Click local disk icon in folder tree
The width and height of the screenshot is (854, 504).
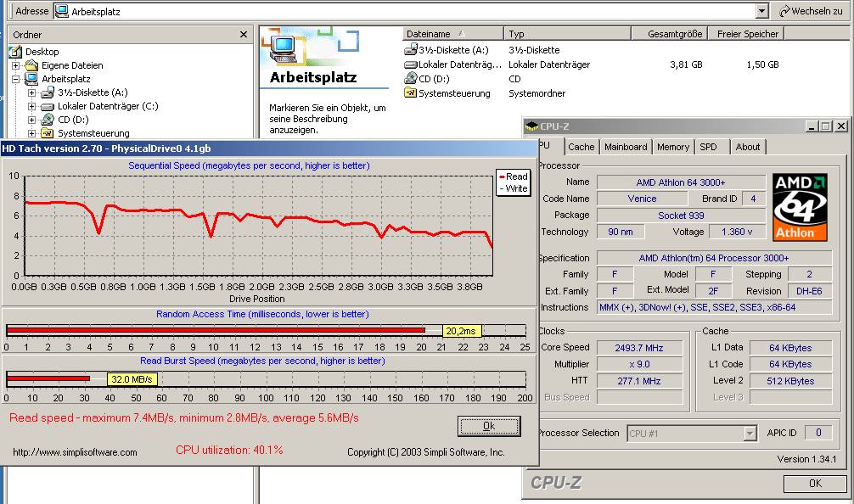coord(48,107)
